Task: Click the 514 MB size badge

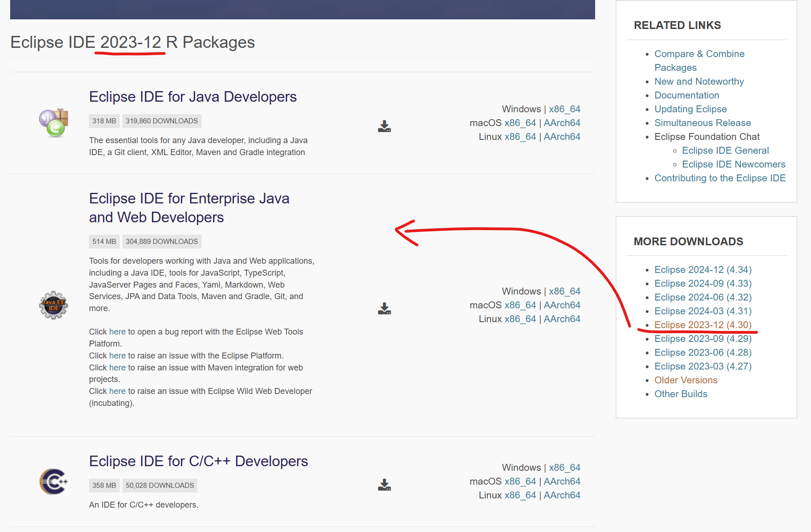Action: (x=104, y=242)
